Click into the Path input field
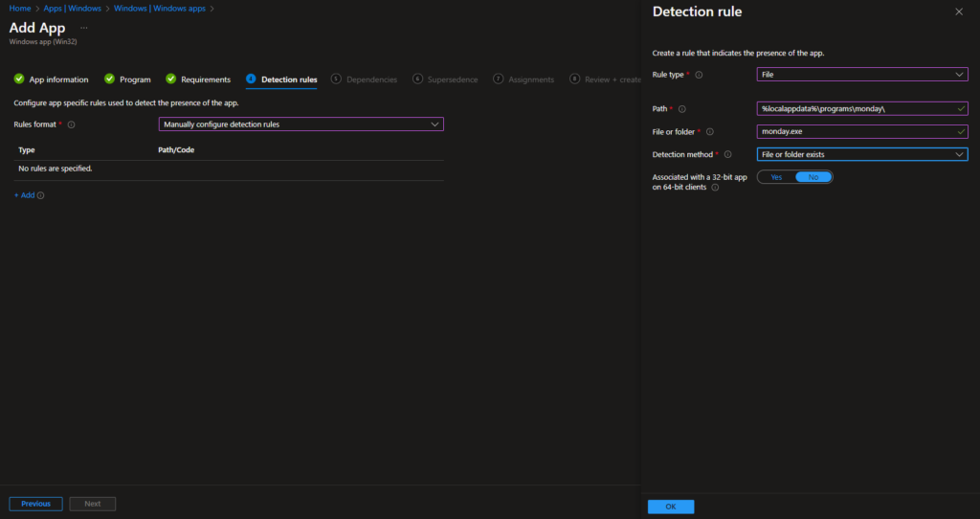The width and height of the screenshot is (980, 519). tap(862, 109)
